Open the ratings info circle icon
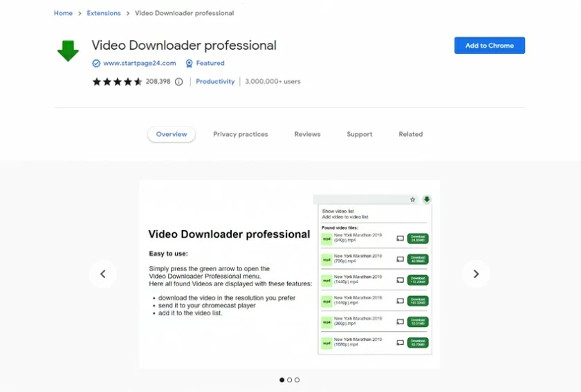Screen dimensions: 581x392 tap(178, 82)
